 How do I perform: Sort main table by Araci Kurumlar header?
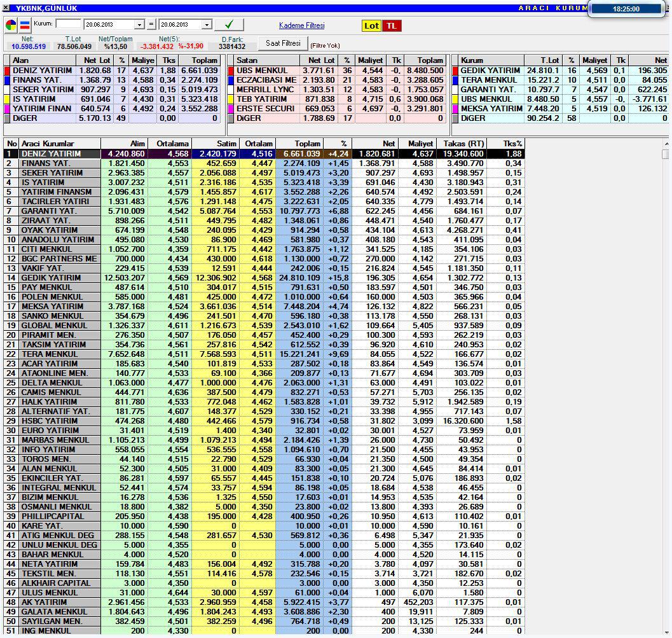pyautogui.click(x=60, y=144)
